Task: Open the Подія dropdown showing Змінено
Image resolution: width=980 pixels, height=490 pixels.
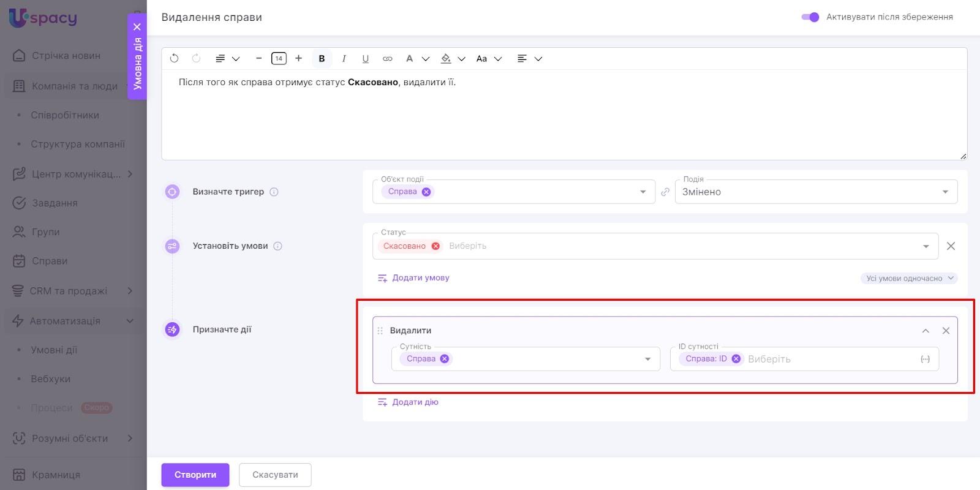Action: (816, 192)
